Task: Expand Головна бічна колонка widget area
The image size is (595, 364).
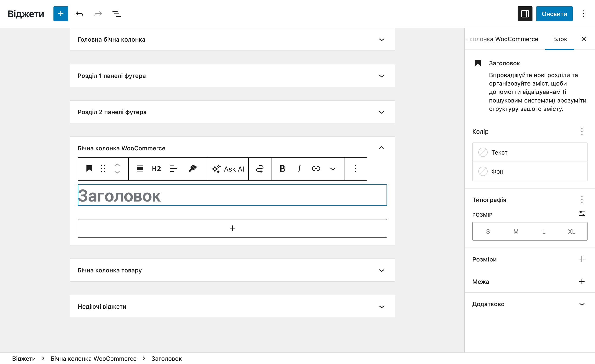Action: tap(232, 39)
